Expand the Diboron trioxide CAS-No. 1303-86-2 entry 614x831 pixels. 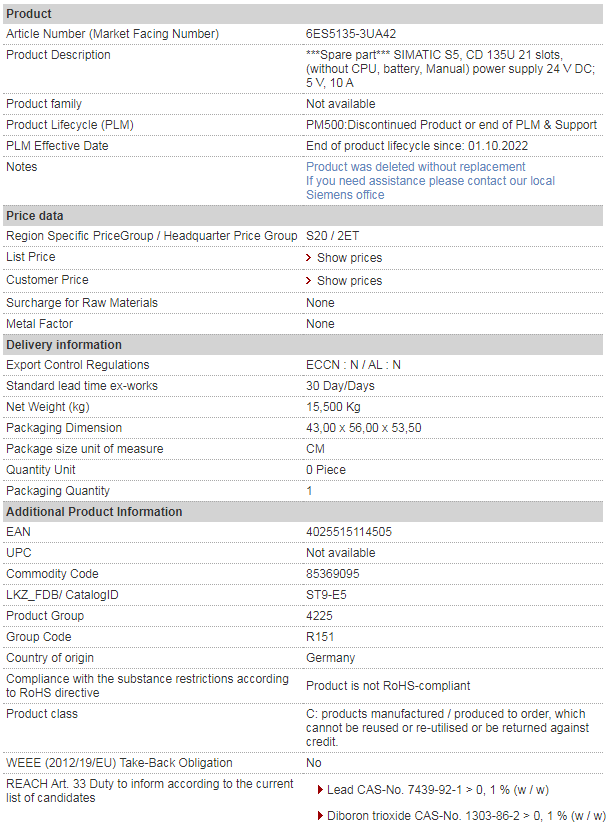click(x=466, y=816)
